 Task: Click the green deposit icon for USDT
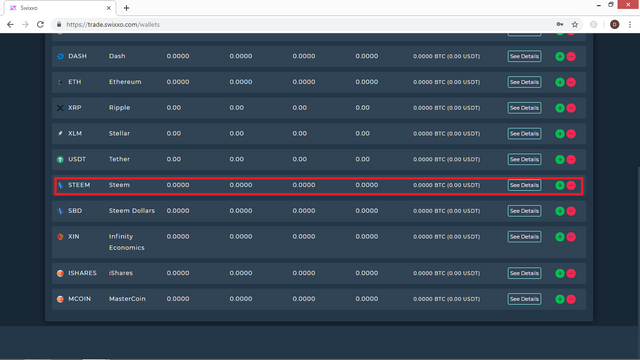(560, 159)
